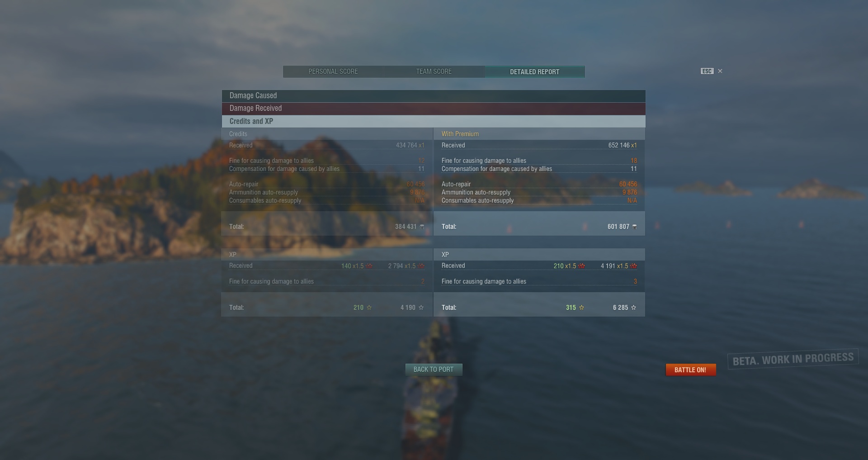Click the With Premium header label
This screenshot has width=868, height=460.
coord(460,134)
